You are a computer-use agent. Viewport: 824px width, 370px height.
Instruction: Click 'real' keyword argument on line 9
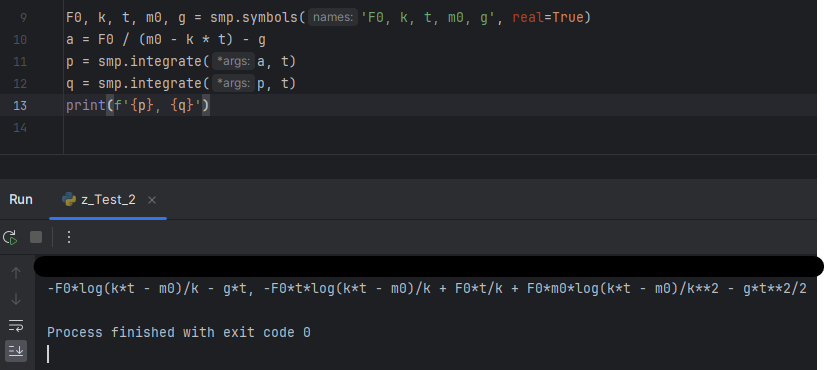[528, 17]
